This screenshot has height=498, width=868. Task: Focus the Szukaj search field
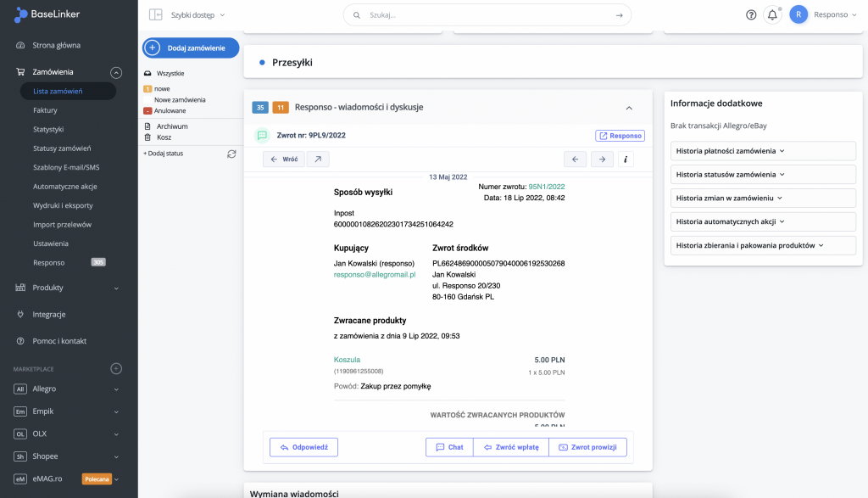click(487, 15)
